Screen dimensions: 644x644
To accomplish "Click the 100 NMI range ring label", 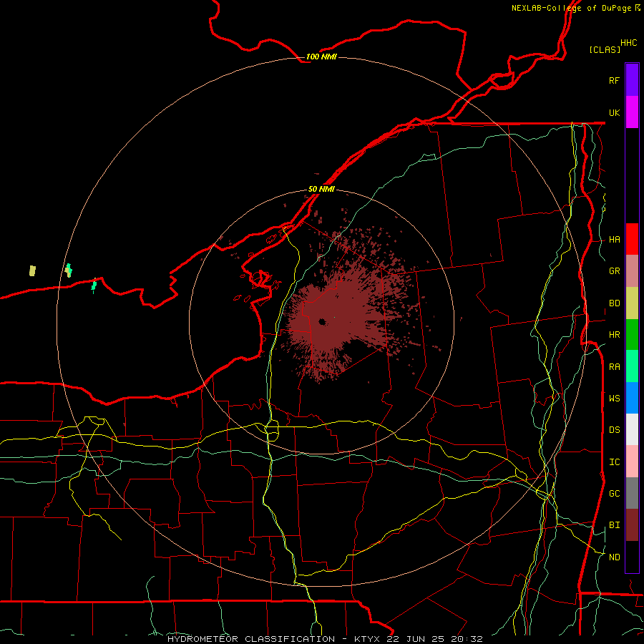I will tap(321, 57).
